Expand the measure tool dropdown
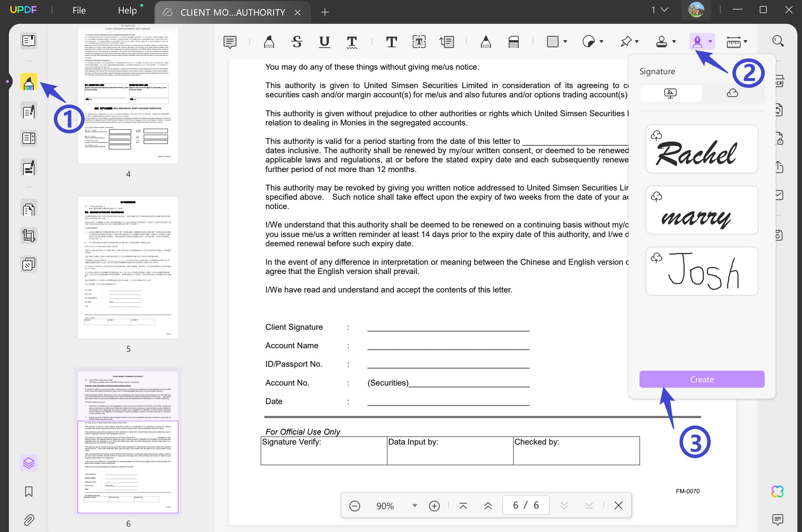This screenshot has width=802, height=532. click(745, 42)
